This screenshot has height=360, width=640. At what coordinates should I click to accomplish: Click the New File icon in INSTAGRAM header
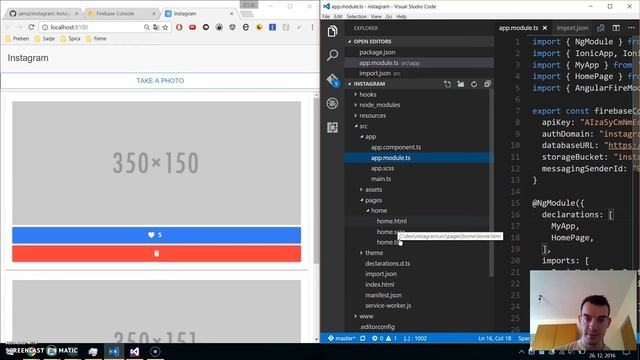point(447,84)
